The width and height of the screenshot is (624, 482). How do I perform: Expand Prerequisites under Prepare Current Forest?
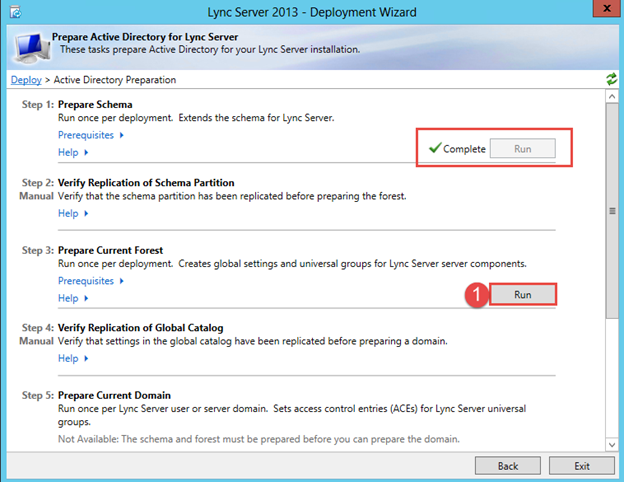pos(90,281)
